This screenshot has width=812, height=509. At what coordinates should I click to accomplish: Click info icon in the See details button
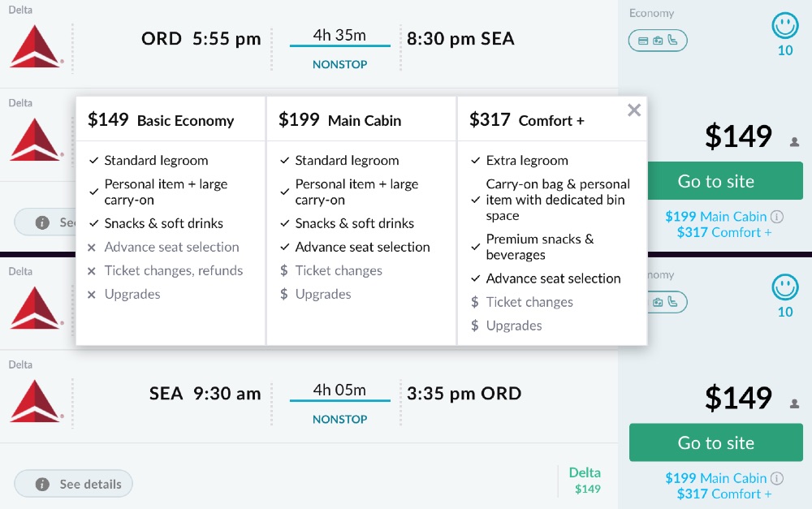[42, 484]
